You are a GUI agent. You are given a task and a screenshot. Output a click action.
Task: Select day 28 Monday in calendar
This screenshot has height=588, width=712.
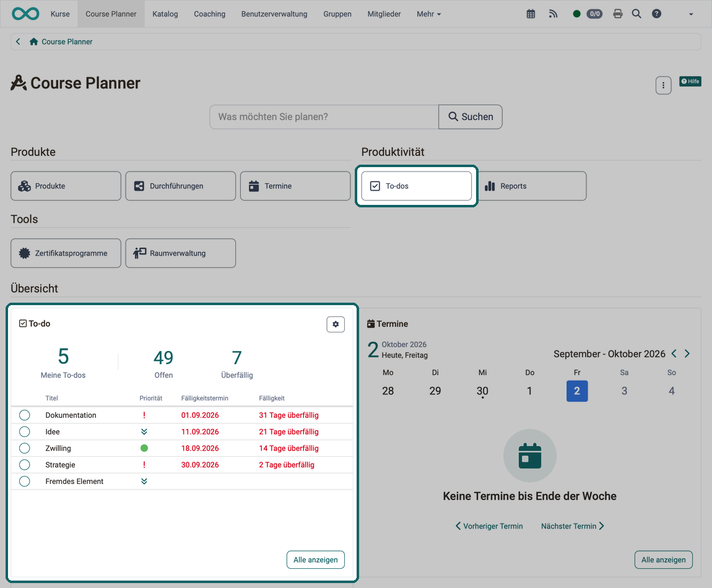[388, 391]
